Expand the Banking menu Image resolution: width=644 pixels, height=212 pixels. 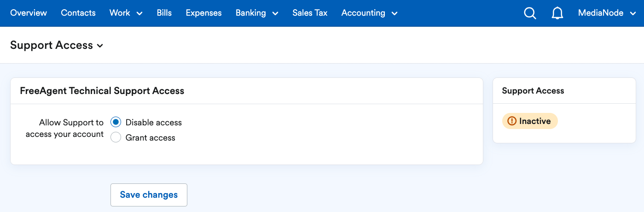[257, 13]
